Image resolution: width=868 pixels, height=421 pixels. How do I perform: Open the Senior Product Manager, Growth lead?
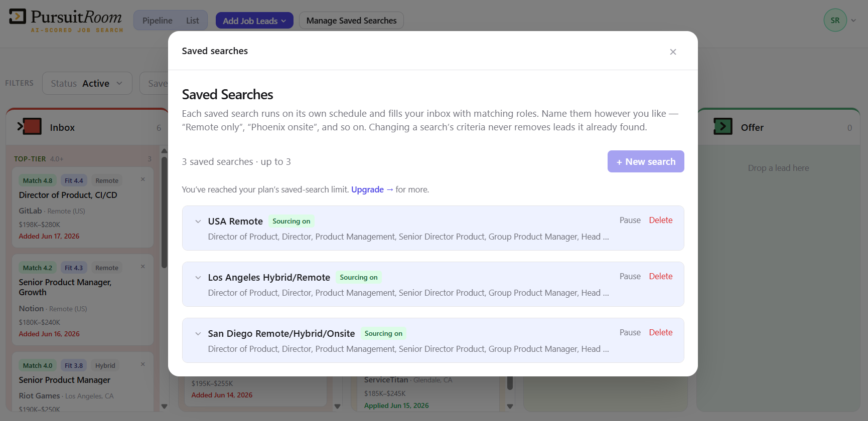pyautogui.click(x=65, y=287)
